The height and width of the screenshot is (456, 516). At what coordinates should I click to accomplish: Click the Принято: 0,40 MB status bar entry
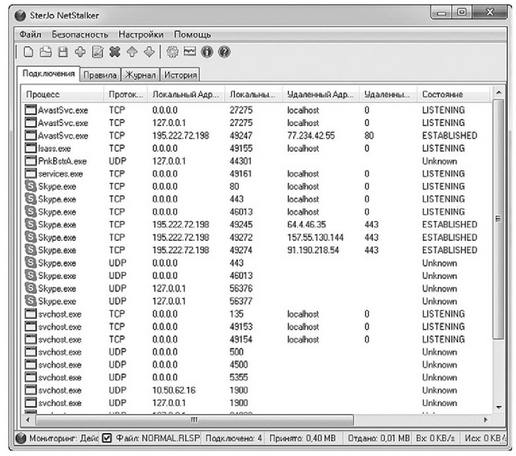point(302,438)
